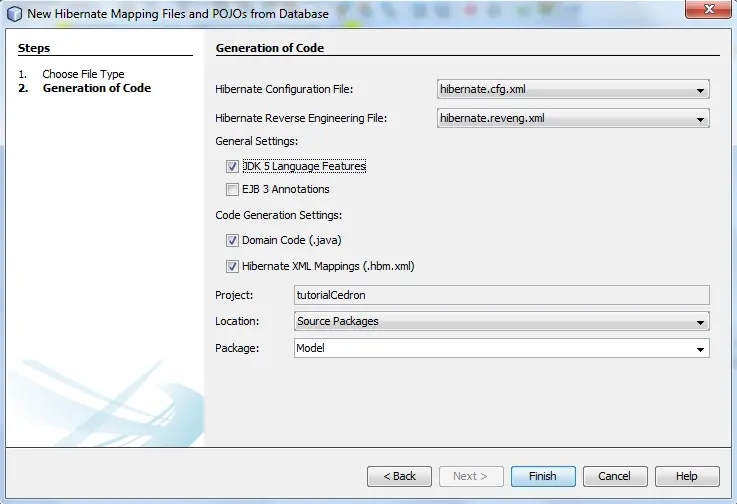Click the Project field tutorialCedron
This screenshot has height=504, width=737.
coord(502,295)
